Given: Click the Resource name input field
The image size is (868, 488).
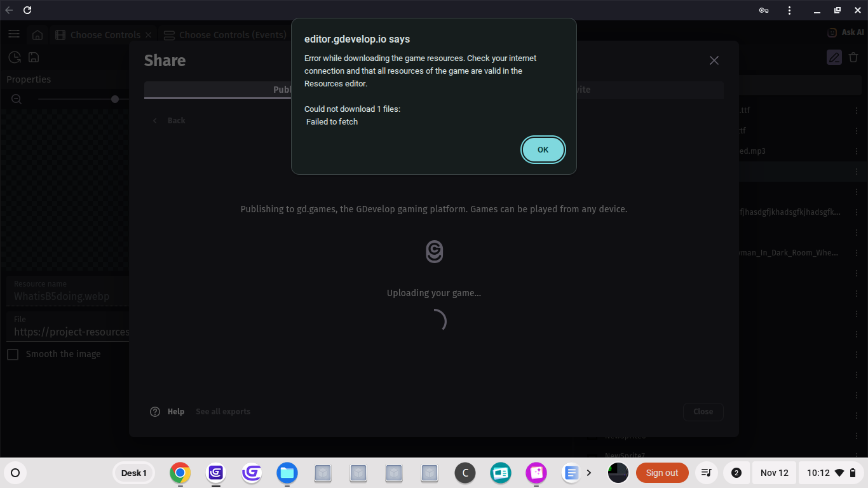Looking at the screenshot, I should 70,296.
